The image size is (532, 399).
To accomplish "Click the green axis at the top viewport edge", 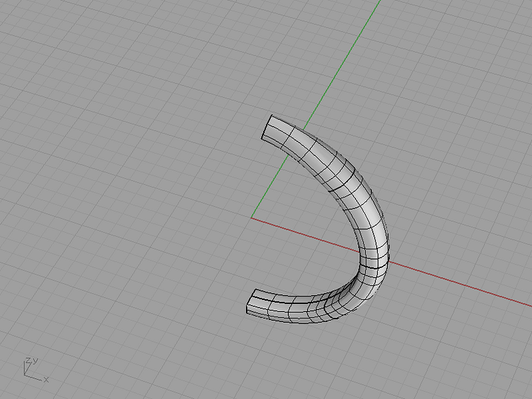I will [x=380, y=1].
